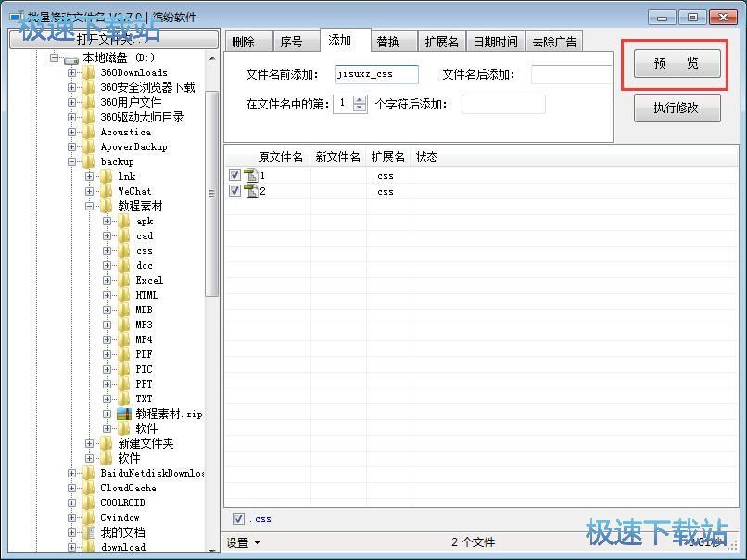
Task: Decrease the character position spinner value
Action: [x=360, y=108]
